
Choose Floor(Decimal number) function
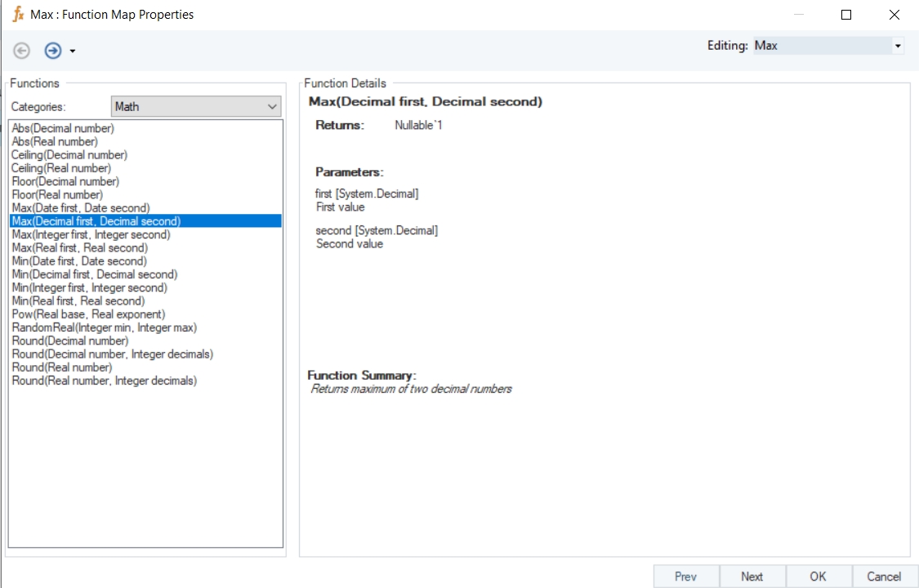click(x=65, y=181)
